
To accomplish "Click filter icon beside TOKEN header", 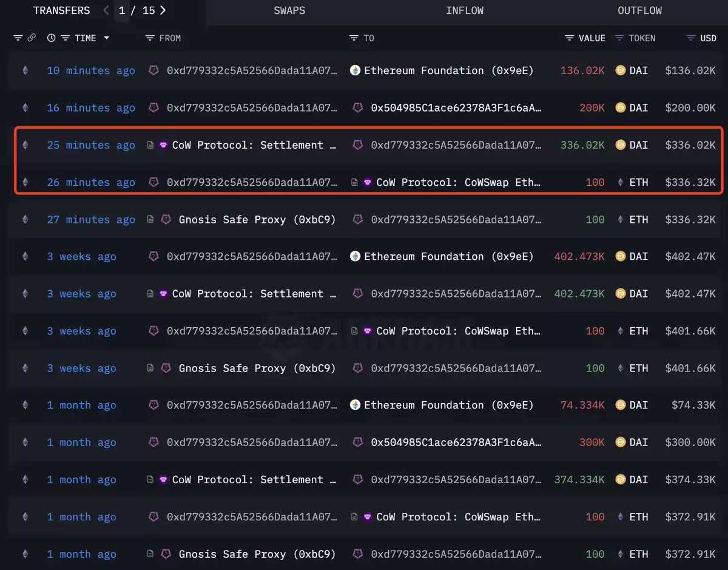I will point(619,38).
